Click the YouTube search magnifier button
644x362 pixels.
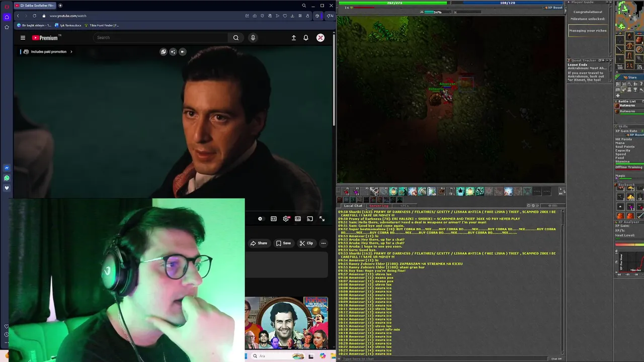[236, 38]
